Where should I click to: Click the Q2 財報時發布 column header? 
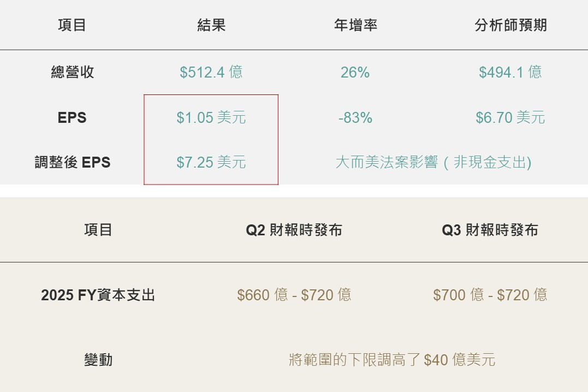tap(294, 230)
